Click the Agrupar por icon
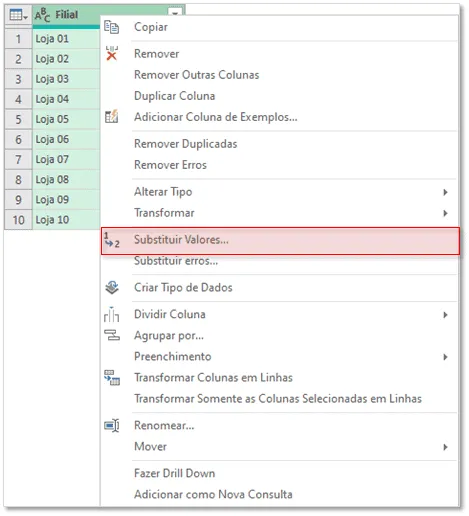The width and height of the screenshot is (469, 516). tap(112, 335)
